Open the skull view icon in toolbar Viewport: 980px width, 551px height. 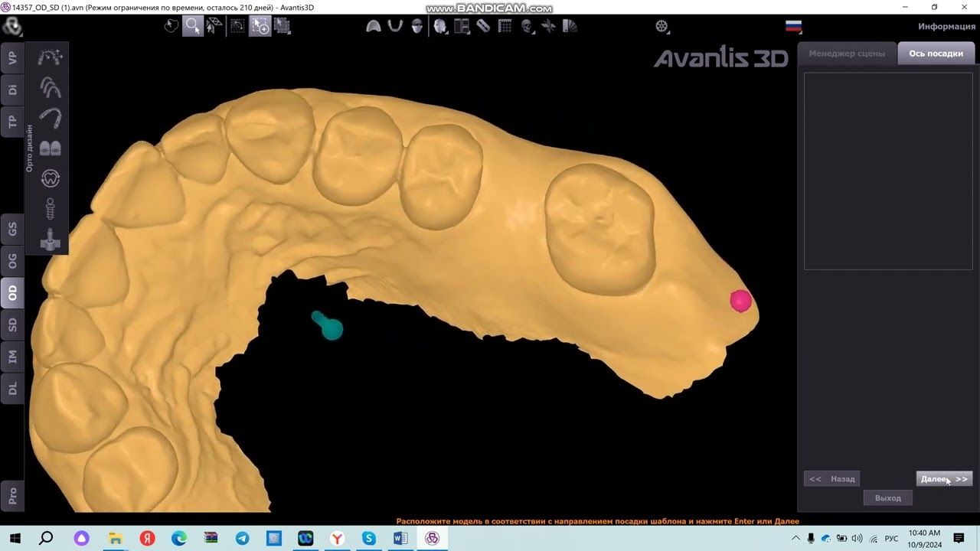point(528,26)
